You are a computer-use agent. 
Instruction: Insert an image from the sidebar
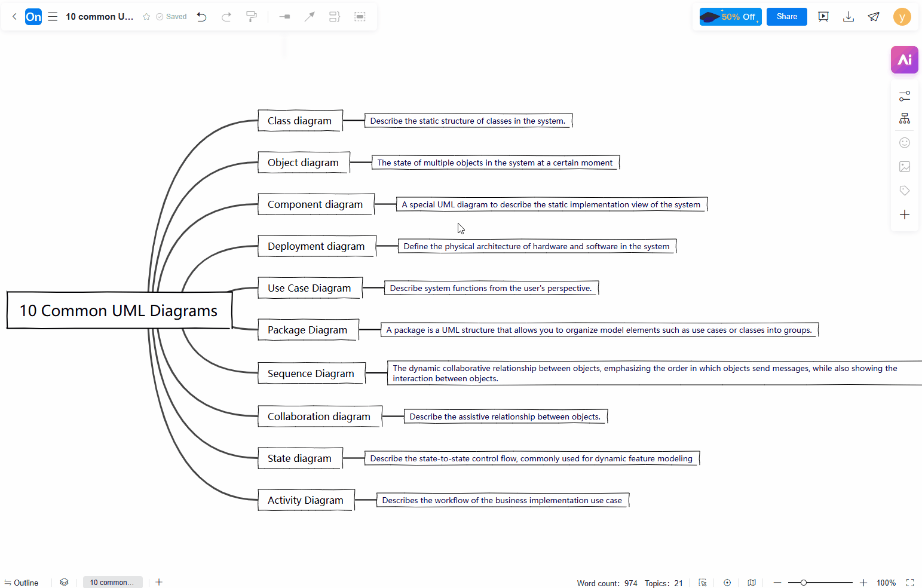point(905,167)
